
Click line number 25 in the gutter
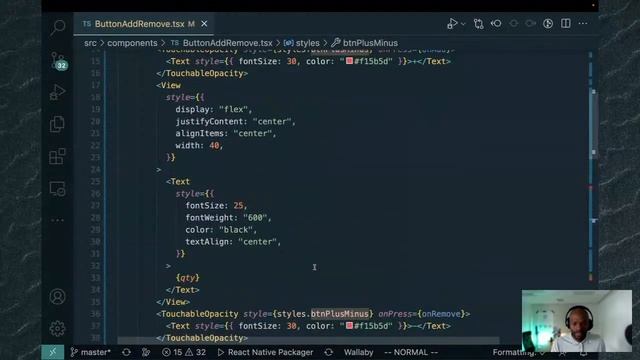[x=95, y=182]
